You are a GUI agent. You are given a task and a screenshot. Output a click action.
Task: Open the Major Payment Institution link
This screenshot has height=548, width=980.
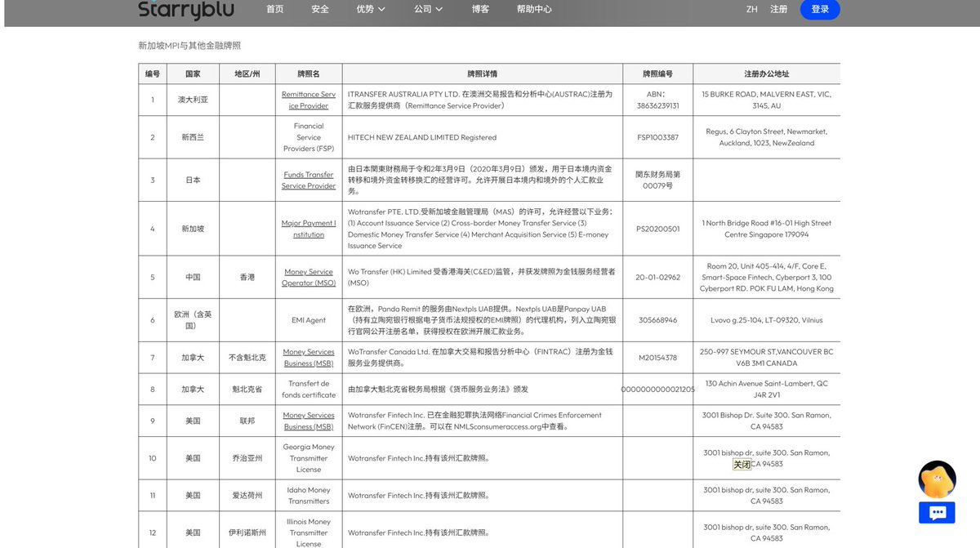click(x=309, y=229)
